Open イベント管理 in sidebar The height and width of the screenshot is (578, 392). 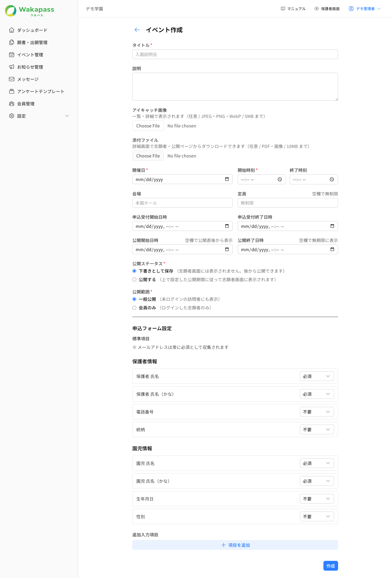coord(39,55)
